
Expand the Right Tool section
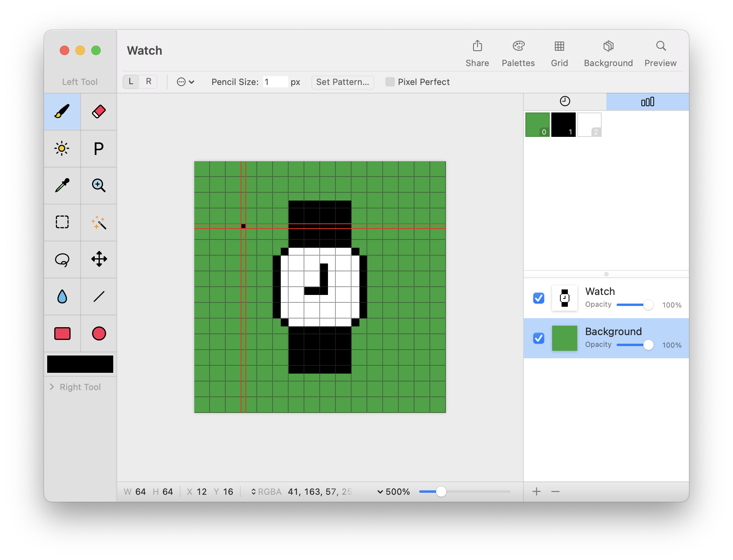[x=52, y=387]
